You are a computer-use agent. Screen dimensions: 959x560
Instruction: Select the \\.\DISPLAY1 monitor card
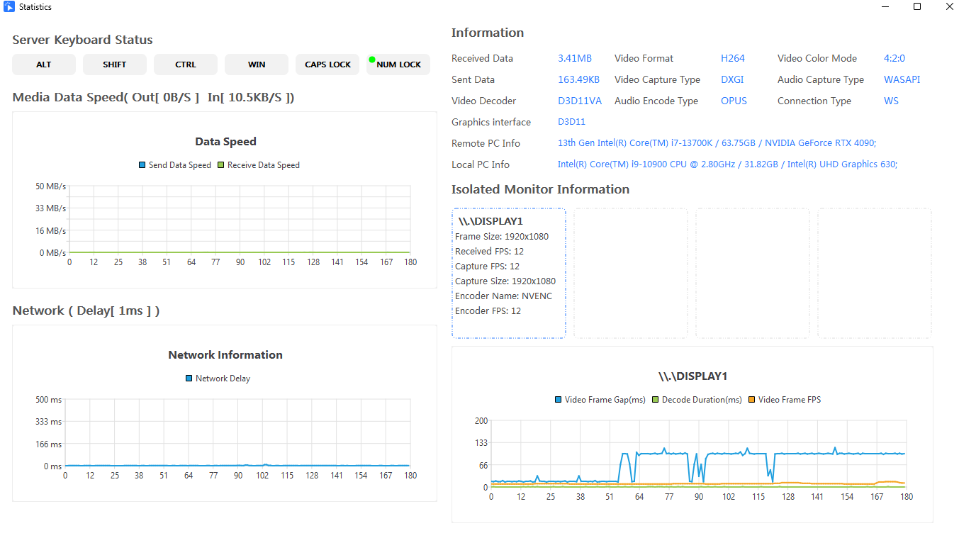pyautogui.click(x=509, y=273)
